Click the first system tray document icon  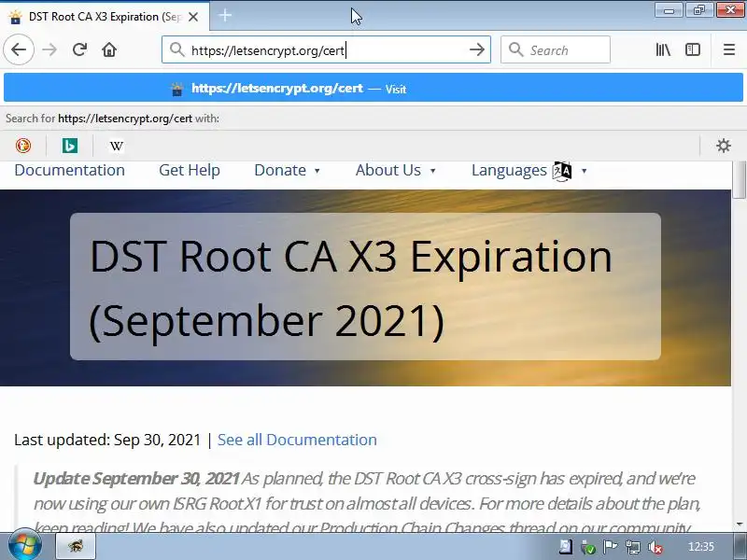566,547
